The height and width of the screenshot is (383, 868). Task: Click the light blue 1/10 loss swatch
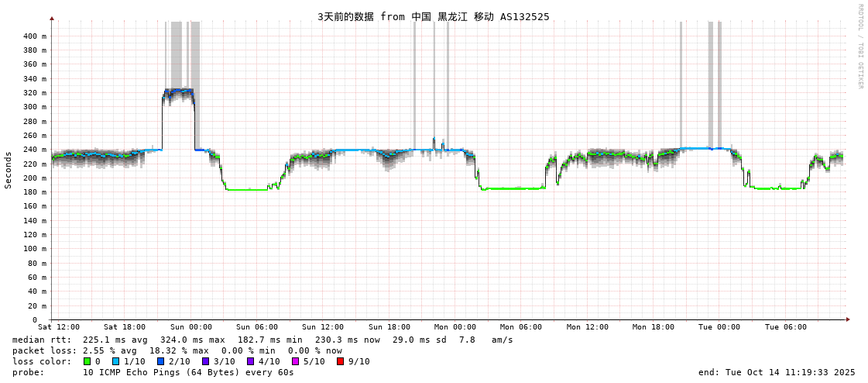115,361
